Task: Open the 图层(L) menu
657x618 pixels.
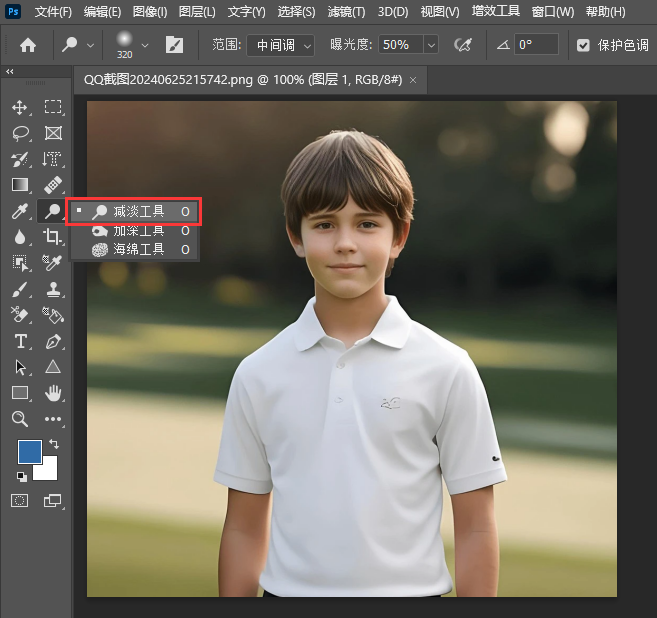Action: tap(197, 12)
